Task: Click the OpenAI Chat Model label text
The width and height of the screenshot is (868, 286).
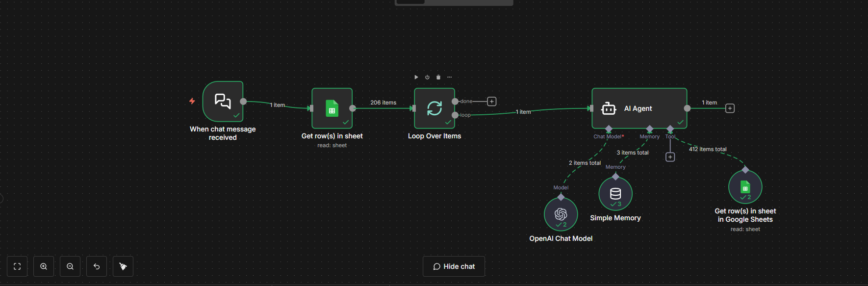Action: tap(561, 238)
